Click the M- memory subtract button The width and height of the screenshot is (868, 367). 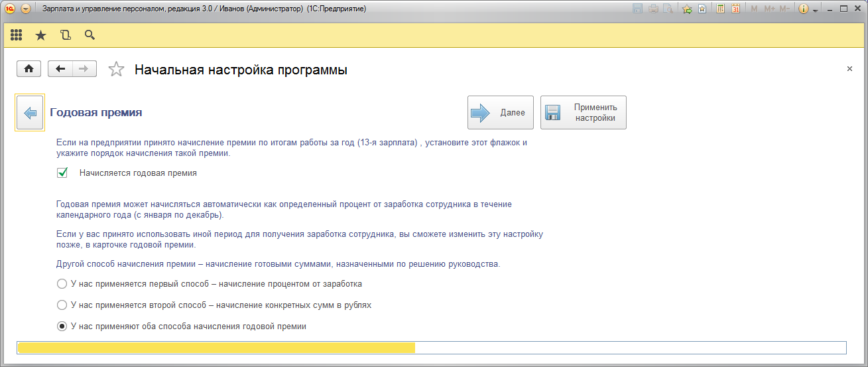point(784,9)
